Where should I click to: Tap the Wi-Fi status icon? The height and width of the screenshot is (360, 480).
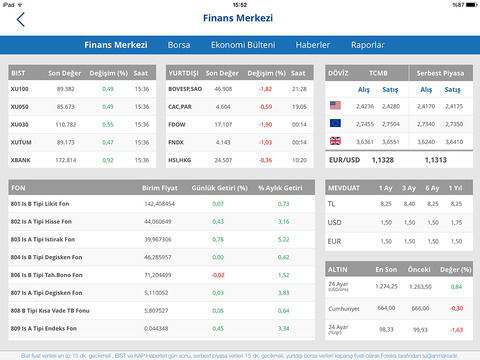point(20,5)
